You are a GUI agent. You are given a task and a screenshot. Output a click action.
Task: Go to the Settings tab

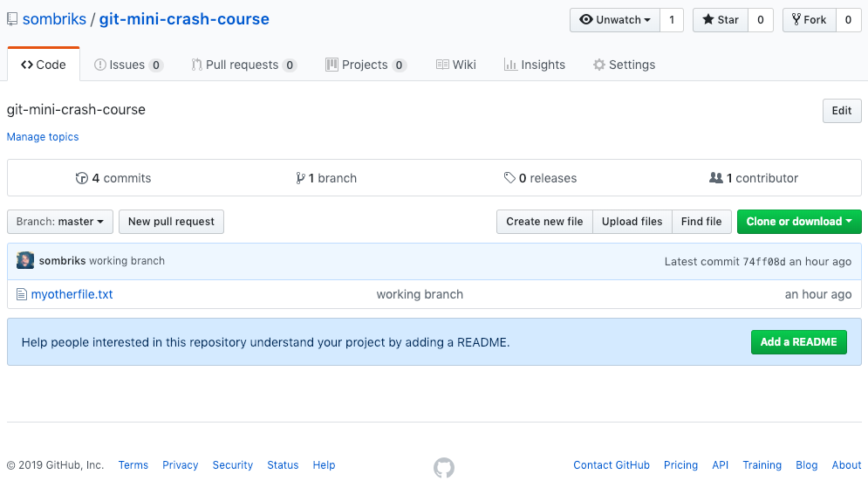pos(624,65)
